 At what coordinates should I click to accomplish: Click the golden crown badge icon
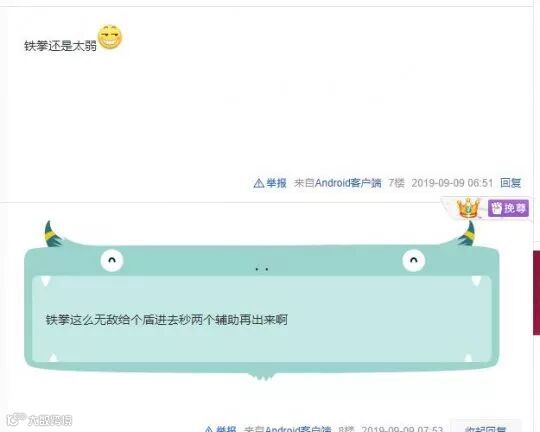click(468, 208)
